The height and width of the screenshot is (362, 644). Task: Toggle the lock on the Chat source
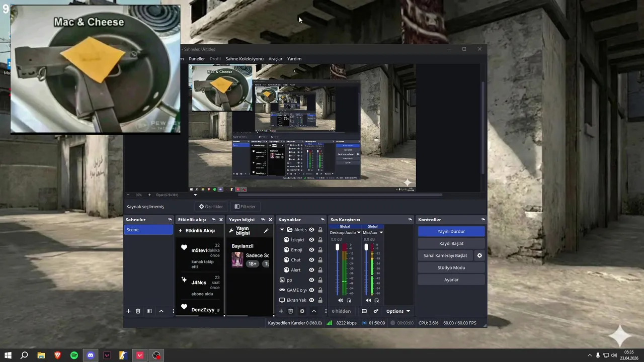click(320, 260)
